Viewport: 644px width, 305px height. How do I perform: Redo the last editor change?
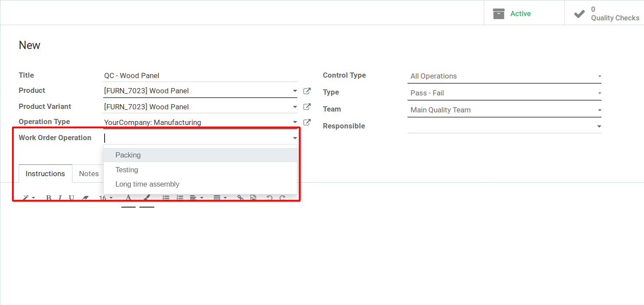coord(282,198)
